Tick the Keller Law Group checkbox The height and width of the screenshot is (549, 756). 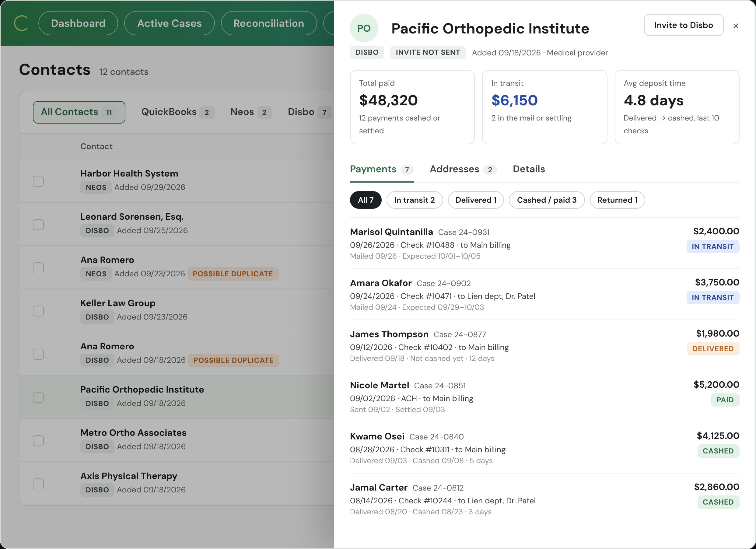[x=38, y=311]
